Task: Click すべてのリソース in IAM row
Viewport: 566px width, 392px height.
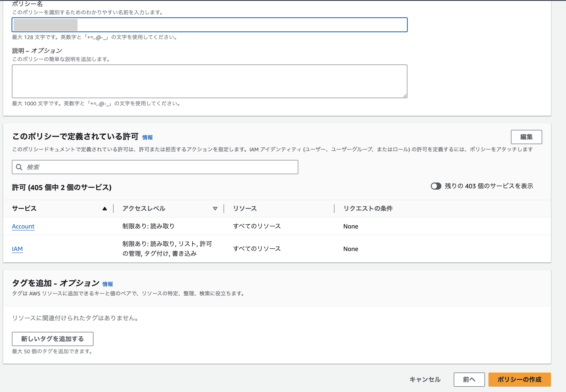Action: 257,249
